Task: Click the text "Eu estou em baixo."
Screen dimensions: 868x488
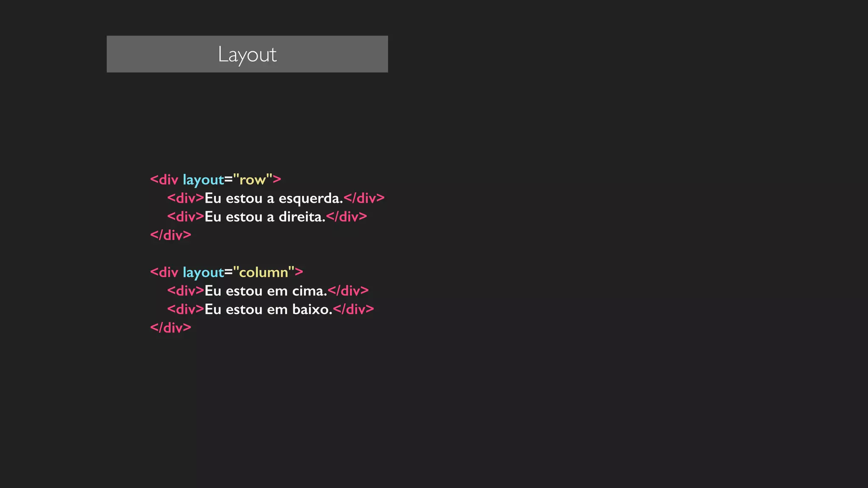Action: (268, 309)
